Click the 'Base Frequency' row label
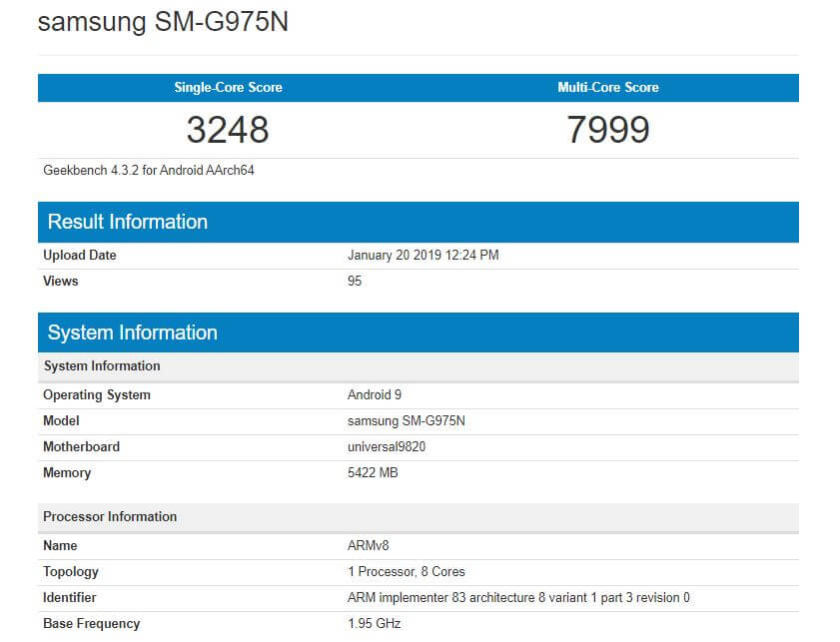Screen dimensions: 840x642 click(92, 624)
